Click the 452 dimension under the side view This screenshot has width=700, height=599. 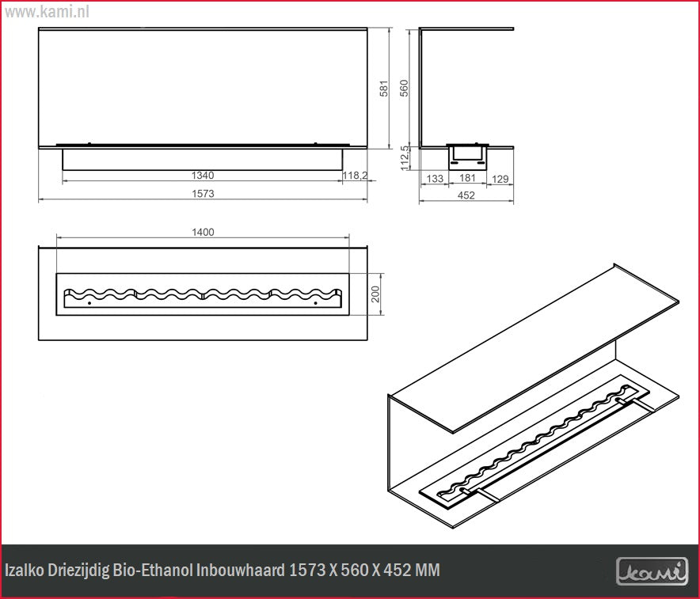tap(466, 196)
